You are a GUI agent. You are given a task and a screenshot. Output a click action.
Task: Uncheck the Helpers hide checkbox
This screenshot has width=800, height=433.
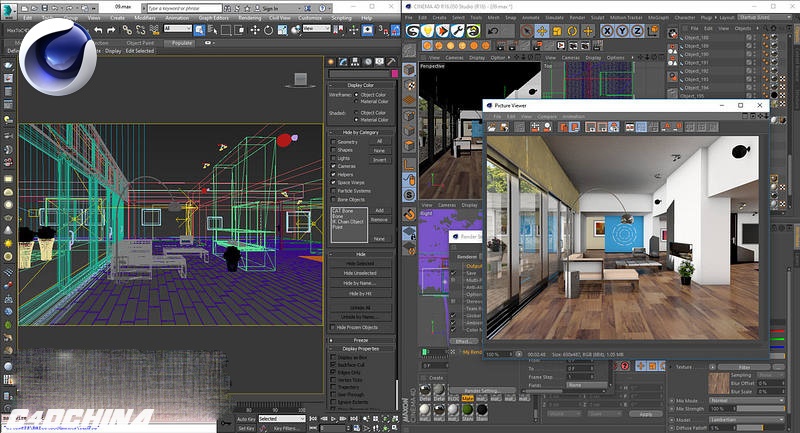(333, 175)
